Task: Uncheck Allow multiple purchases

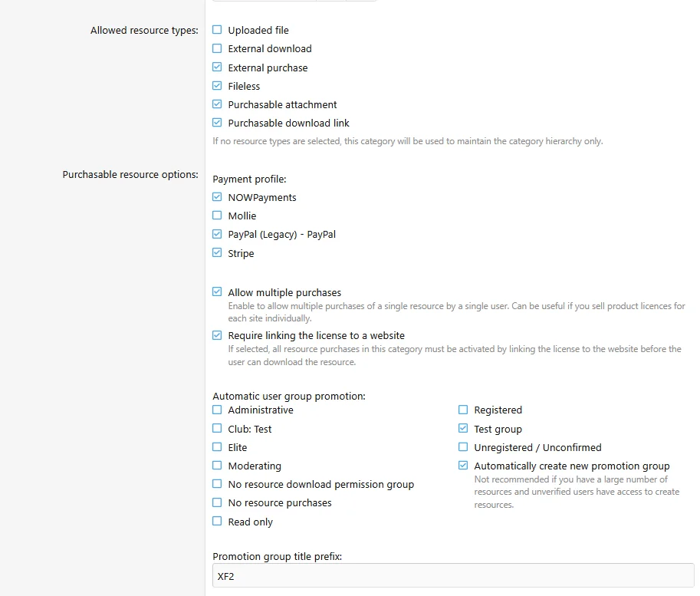Action: click(x=217, y=291)
